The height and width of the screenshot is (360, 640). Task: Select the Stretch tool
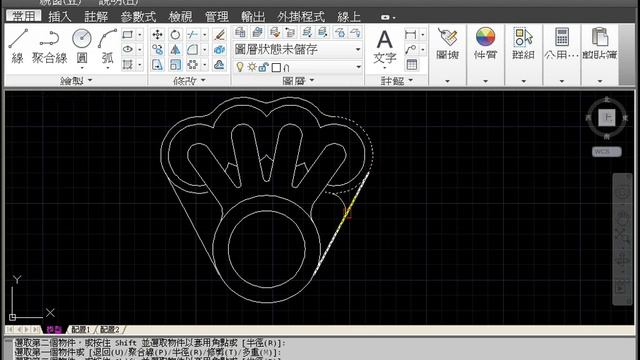coord(157,64)
